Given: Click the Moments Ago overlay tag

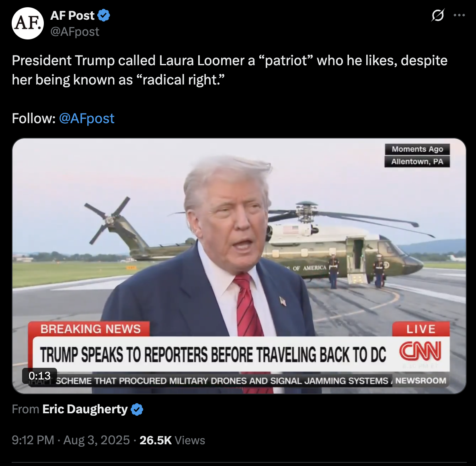Looking at the screenshot, I should click(x=417, y=149).
